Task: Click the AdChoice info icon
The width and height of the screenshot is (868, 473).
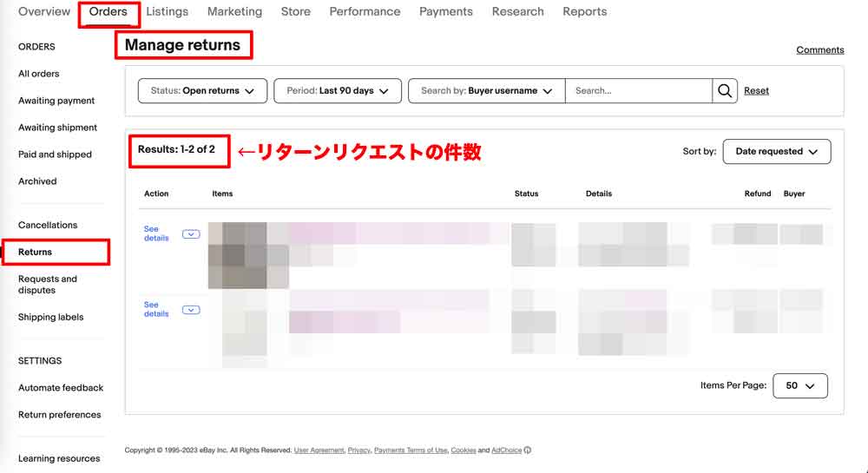Action: tap(528, 450)
